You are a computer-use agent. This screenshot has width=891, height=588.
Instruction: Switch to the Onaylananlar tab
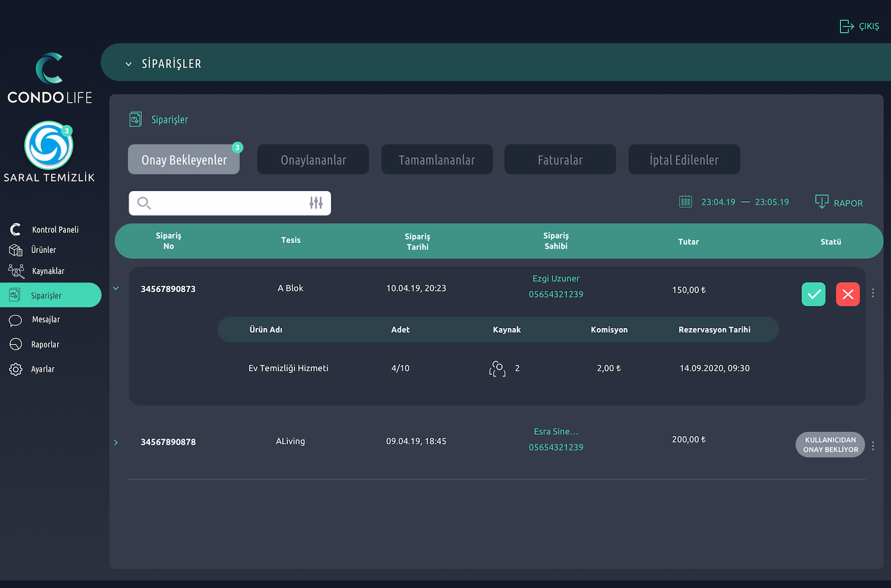[313, 160]
